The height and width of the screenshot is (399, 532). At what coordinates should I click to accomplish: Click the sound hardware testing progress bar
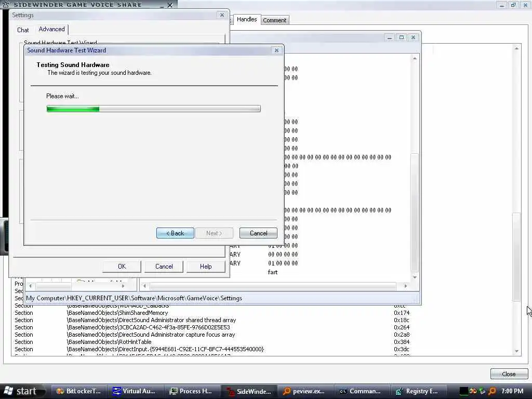pyautogui.click(x=154, y=109)
